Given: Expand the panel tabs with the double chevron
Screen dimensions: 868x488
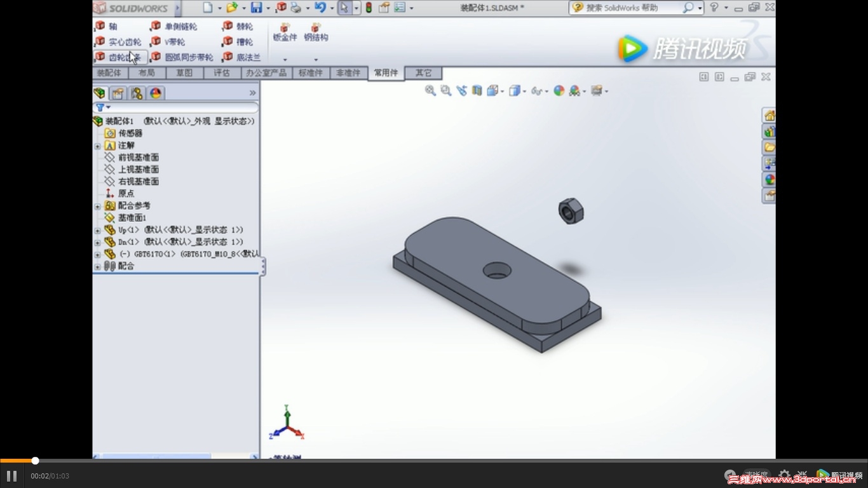Looking at the screenshot, I should (252, 93).
